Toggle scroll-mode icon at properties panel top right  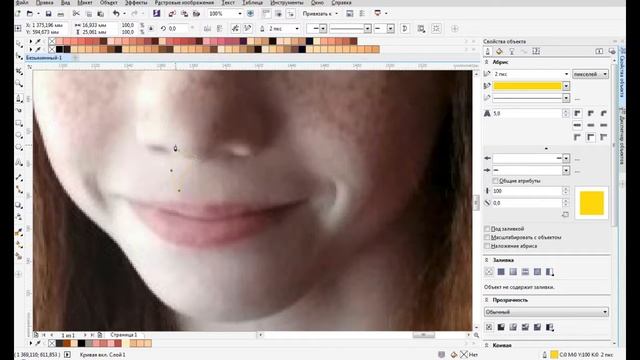(x=599, y=51)
